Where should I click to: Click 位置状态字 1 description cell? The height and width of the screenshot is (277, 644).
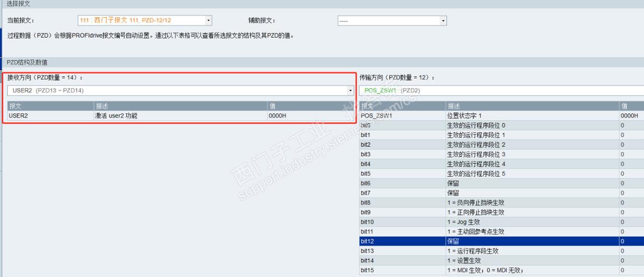click(464, 116)
